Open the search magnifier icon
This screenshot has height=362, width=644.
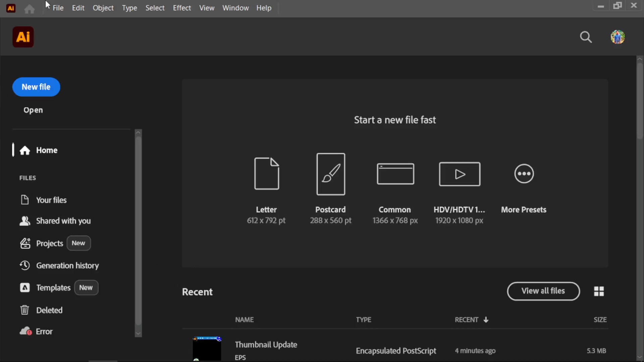tap(586, 37)
